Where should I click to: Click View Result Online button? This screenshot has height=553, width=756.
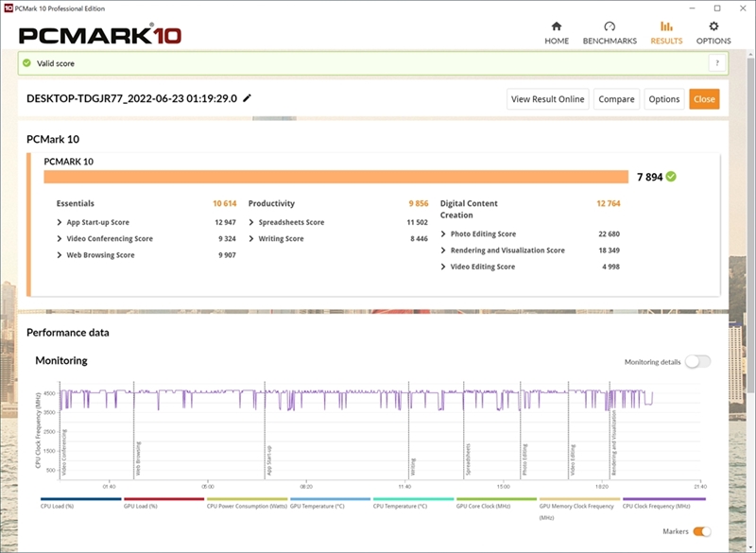pyautogui.click(x=548, y=99)
